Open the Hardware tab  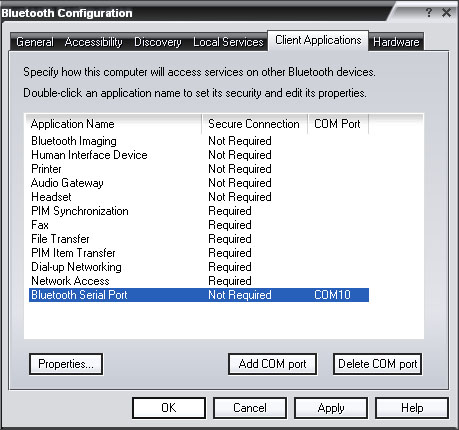[396, 42]
